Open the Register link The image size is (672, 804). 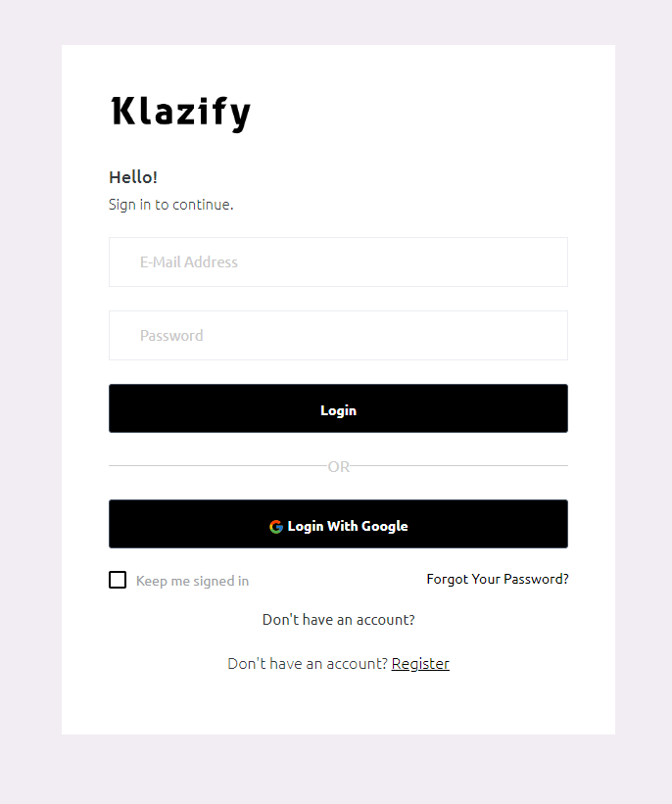[420, 664]
